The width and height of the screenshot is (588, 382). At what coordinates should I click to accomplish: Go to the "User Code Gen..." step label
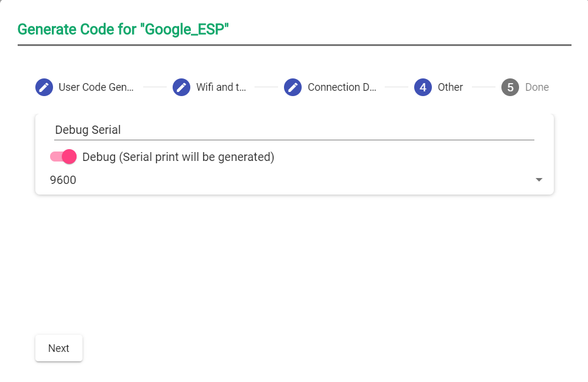click(x=96, y=87)
